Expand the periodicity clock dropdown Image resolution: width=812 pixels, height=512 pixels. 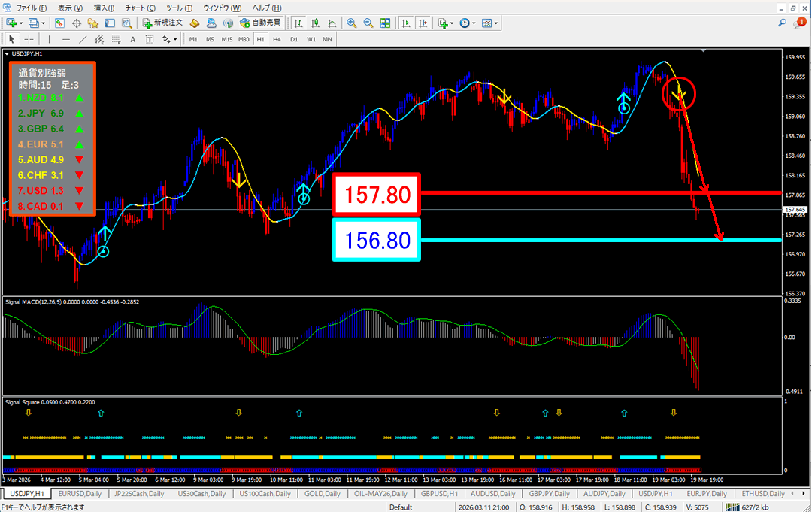tap(474, 23)
